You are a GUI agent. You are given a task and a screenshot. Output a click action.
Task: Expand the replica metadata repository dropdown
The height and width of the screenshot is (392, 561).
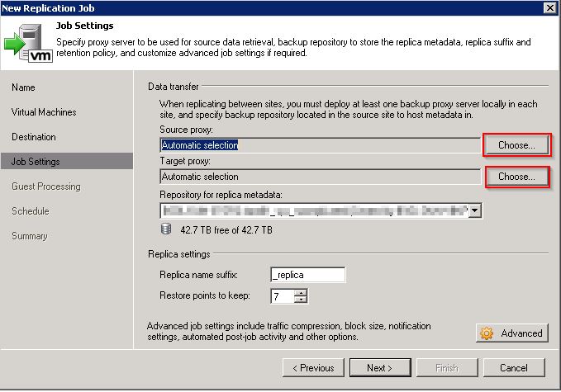(474, 211)
